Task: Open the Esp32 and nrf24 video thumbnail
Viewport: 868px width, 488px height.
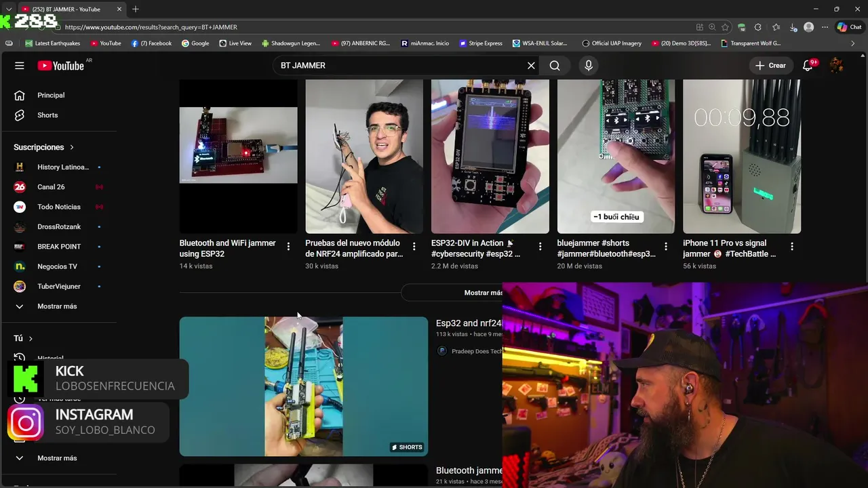Action: 304,386
